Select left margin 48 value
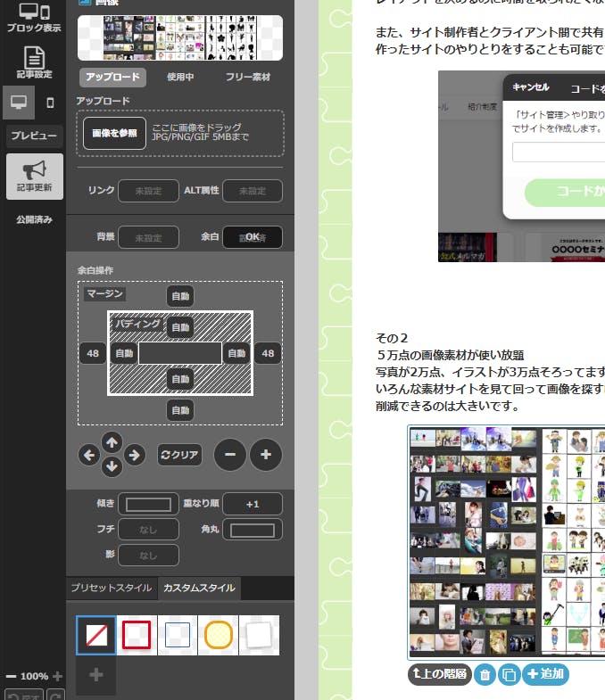Viewport: 605px width, 700px height. pos(93,353)
